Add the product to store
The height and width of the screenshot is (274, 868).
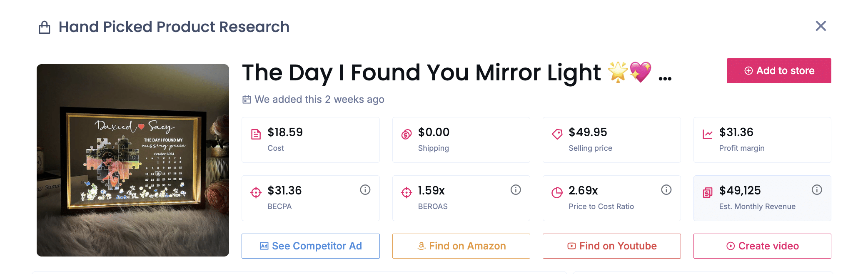tap(779, 71)
